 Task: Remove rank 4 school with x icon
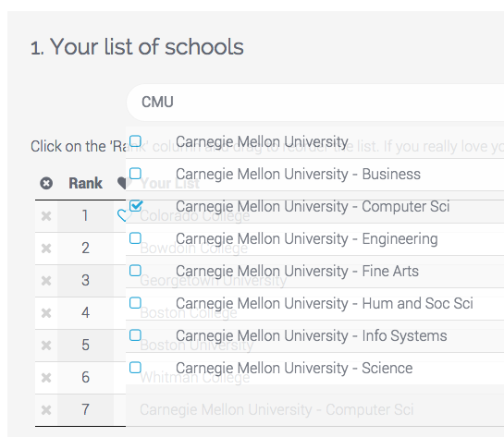click(46, 313)
